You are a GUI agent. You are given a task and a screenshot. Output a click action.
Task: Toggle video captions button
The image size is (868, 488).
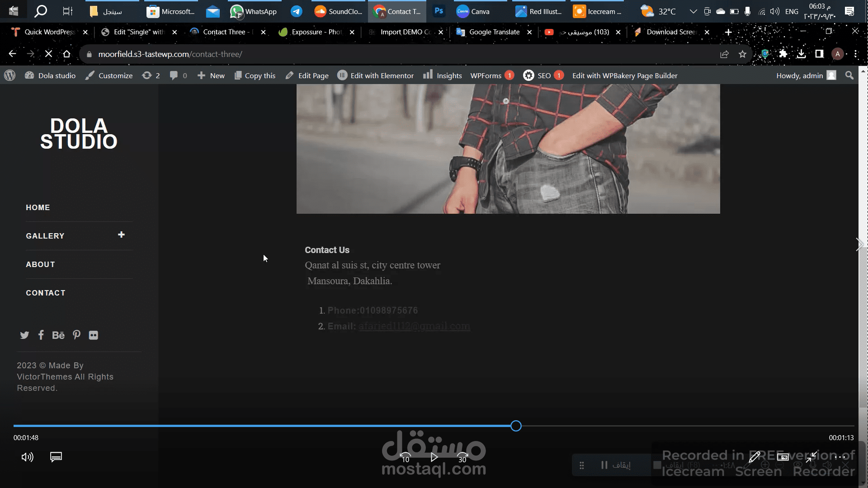coord(56,457)
